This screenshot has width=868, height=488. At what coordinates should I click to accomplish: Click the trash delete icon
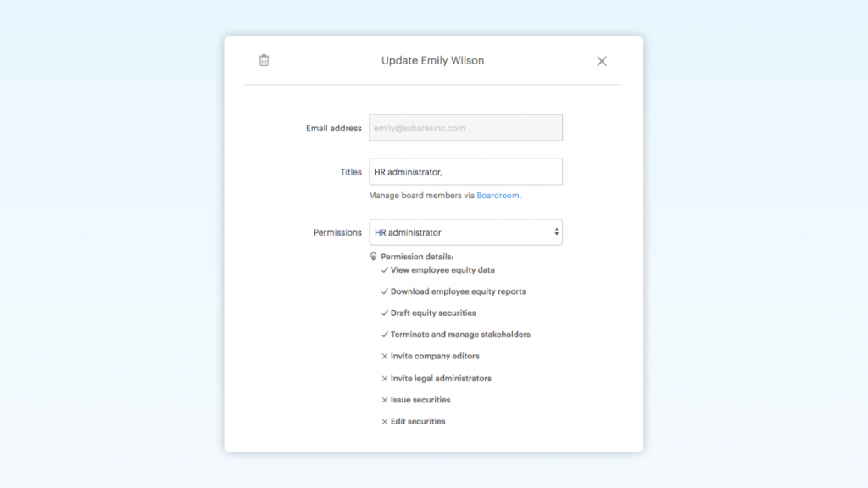pos(264,60)
